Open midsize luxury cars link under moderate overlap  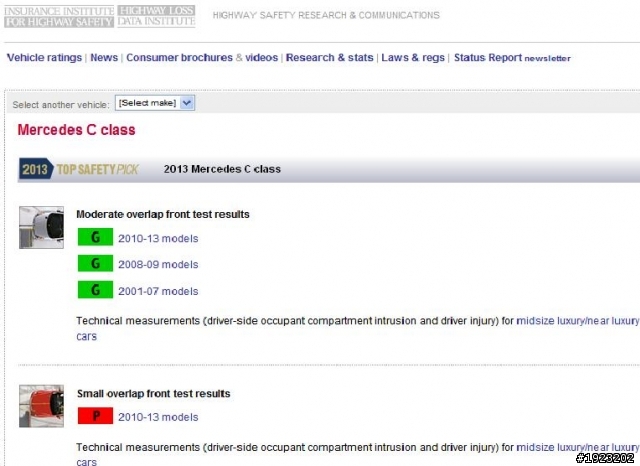tap(578, 321)
